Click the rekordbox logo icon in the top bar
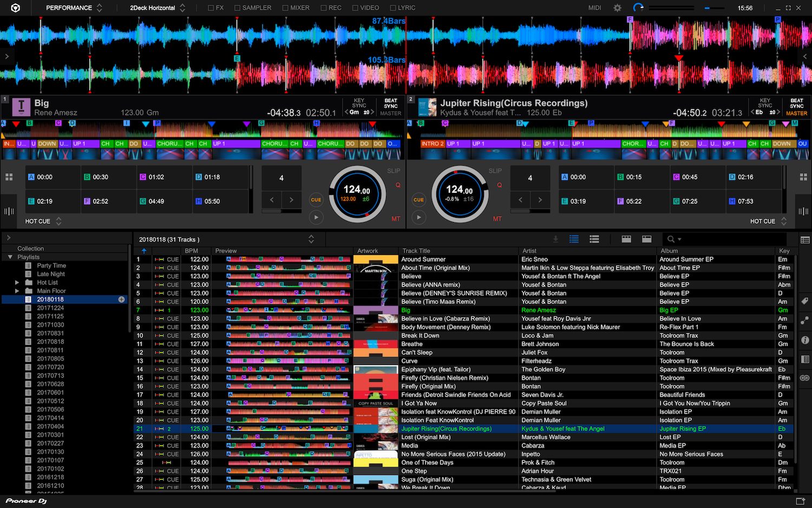 pyautogui.click(x=16, y=8)
